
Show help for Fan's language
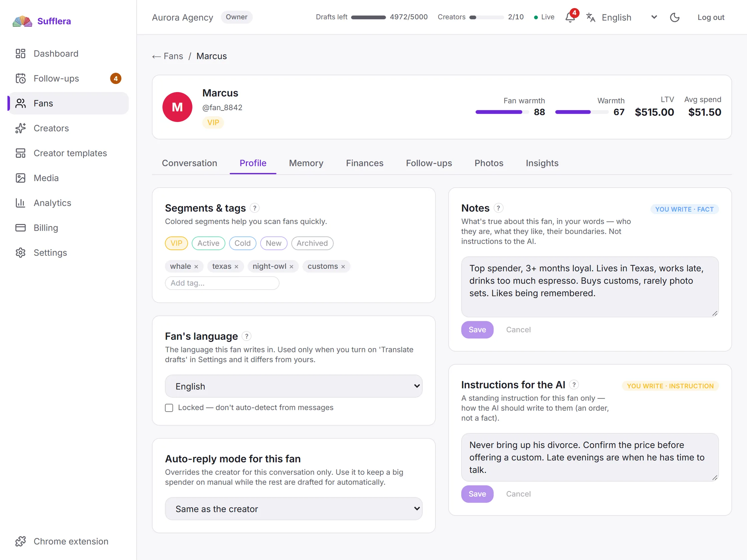pyautogui.click(x=247, y=336)
